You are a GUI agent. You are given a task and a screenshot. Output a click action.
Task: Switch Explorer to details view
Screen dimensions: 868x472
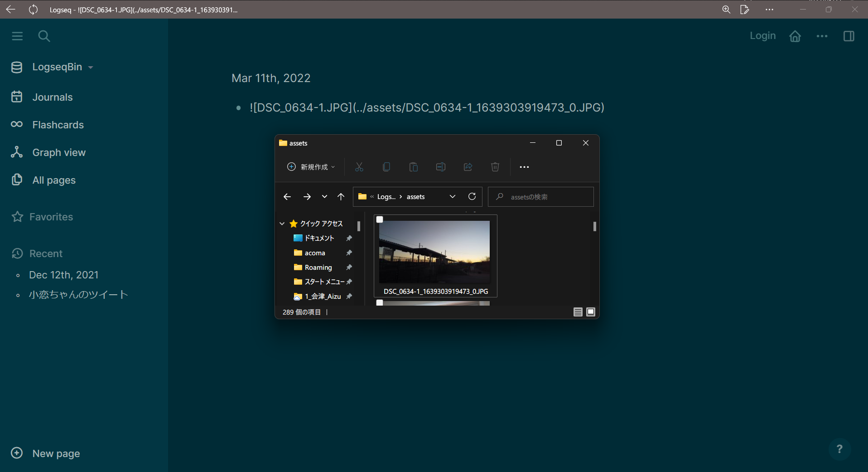point(578,312)
